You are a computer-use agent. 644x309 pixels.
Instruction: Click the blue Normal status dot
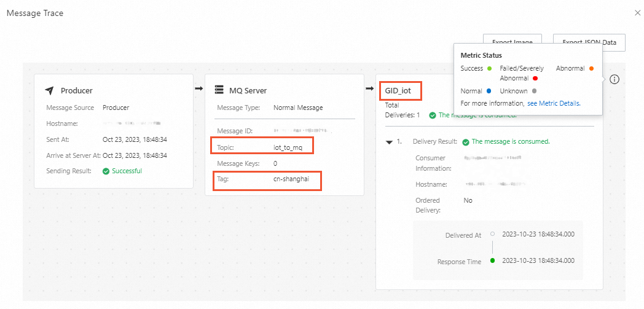point(489,91)
